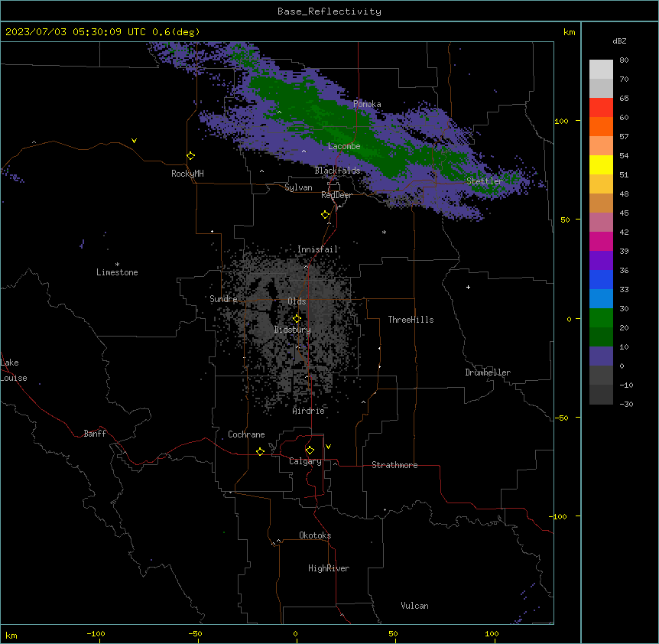
Task: Click the Sundre label
Action: [223, 299]
